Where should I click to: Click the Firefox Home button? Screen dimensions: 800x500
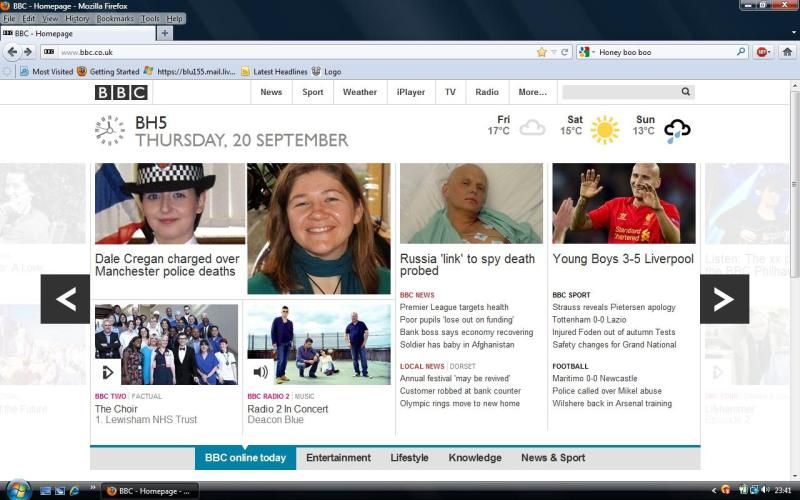(x=787, y=52)
